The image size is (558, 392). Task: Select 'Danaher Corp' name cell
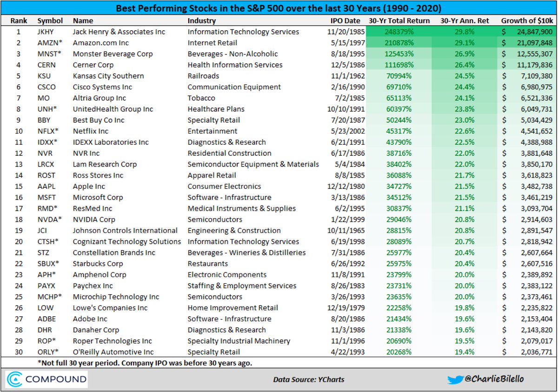[x=96, y=330]
